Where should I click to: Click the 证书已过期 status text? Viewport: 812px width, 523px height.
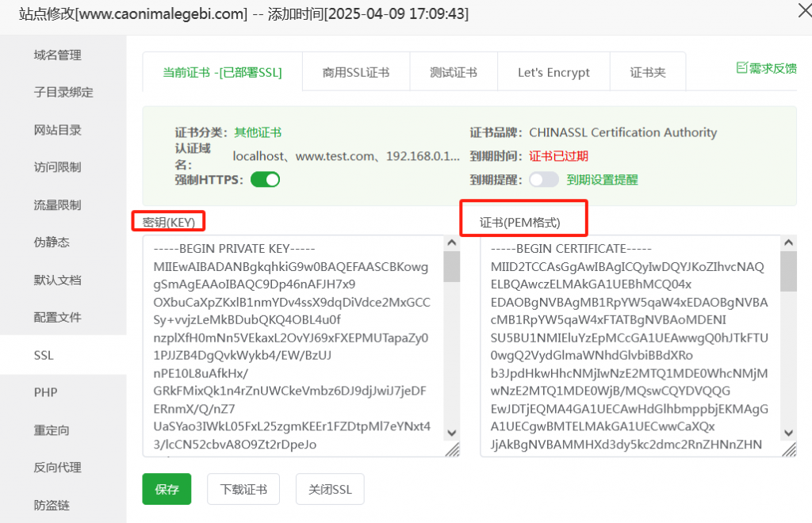tap(559, 156)
